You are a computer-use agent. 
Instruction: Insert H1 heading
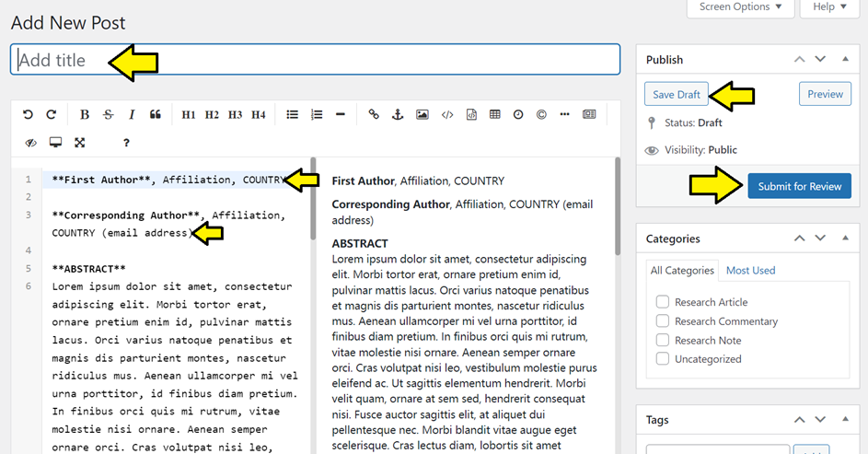188,114
